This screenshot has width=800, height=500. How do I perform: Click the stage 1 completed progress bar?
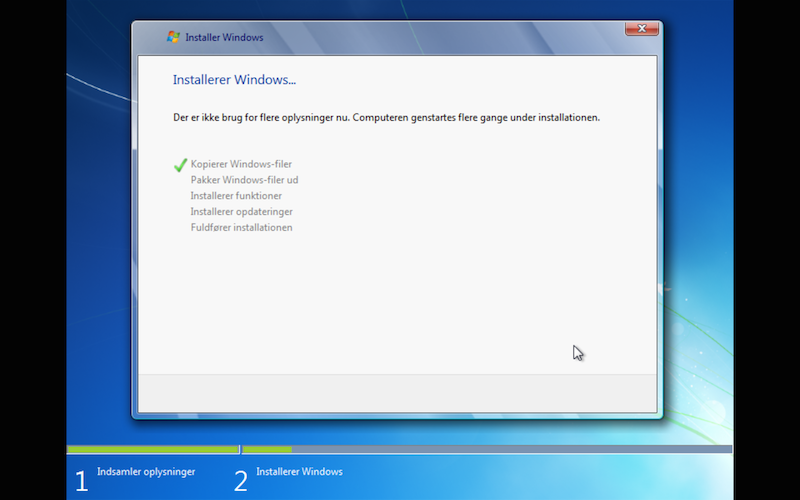153,449
